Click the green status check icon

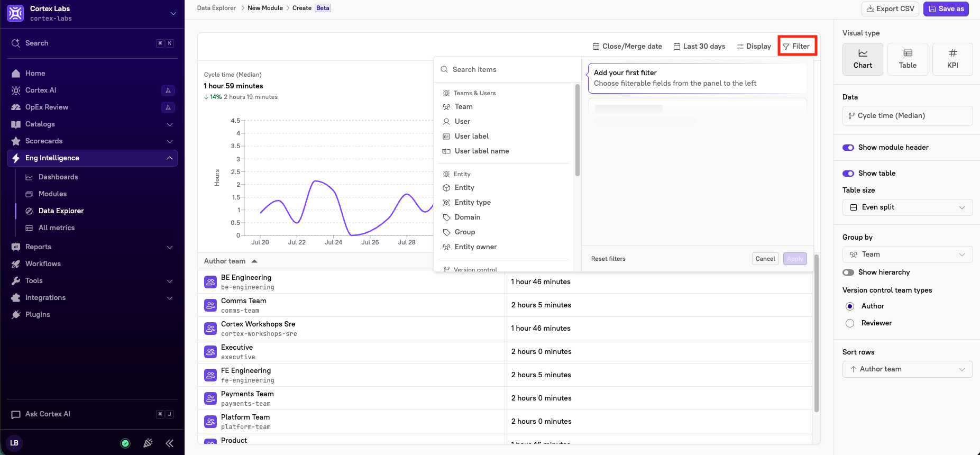pyautogui.click(x=125, y=443)
